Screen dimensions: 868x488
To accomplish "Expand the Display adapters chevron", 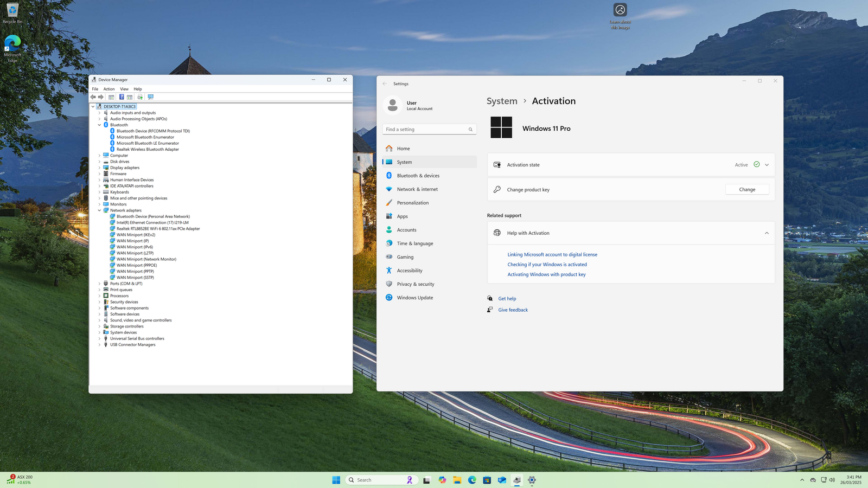I will (x=99, y=168).
